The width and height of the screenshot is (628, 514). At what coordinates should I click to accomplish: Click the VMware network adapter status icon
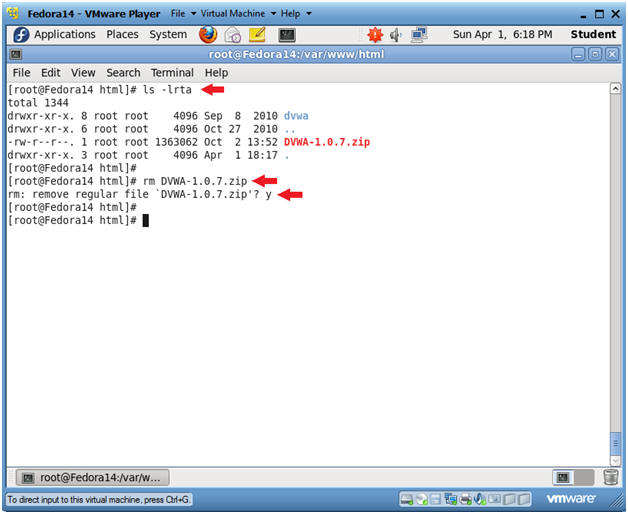451,499
